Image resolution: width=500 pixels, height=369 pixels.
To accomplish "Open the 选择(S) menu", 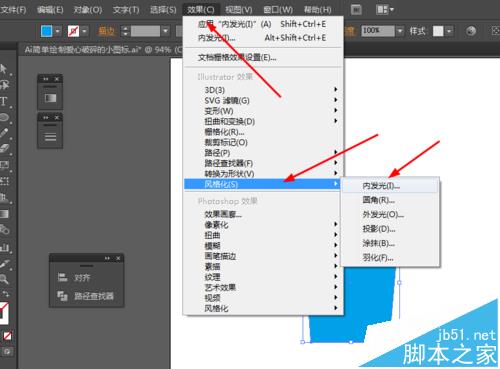I will point(163,10).
